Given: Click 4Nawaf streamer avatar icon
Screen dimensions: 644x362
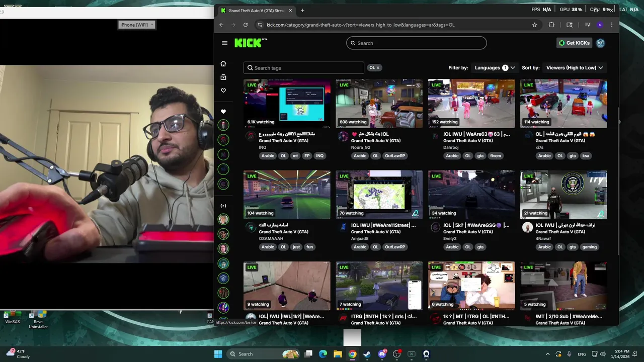Looking at the screenshot, I should point(527,227).
